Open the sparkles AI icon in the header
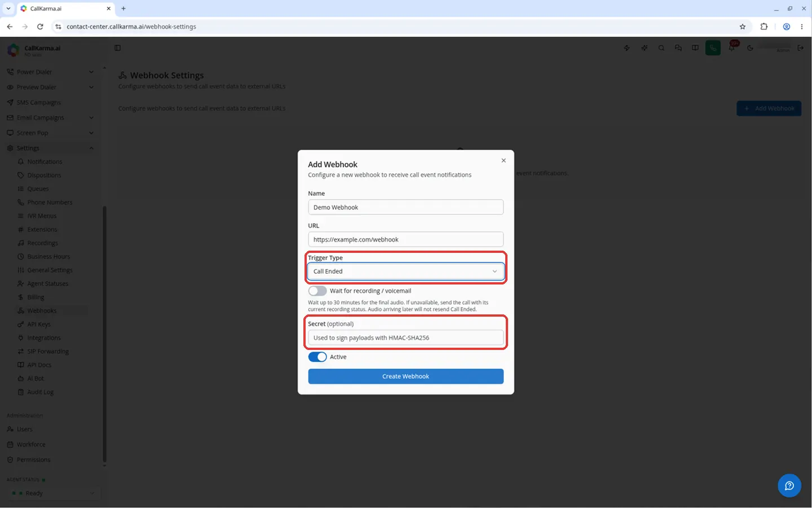The image size is (812, 508). coord(645,48)
